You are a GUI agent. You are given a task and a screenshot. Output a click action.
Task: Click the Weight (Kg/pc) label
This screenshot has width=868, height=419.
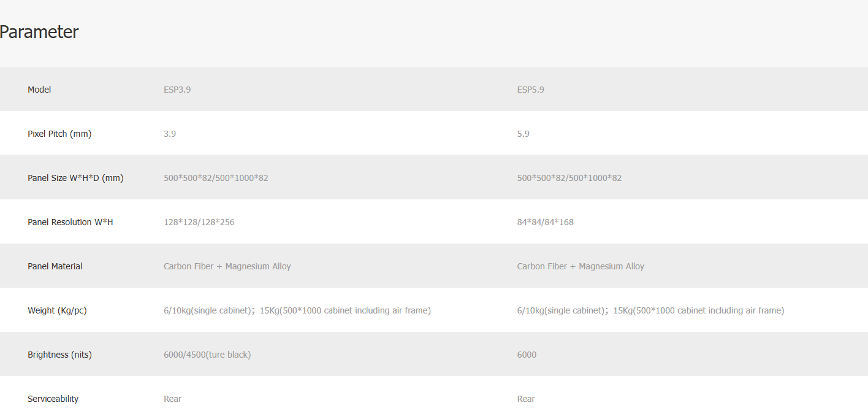(x=57, y=310)
